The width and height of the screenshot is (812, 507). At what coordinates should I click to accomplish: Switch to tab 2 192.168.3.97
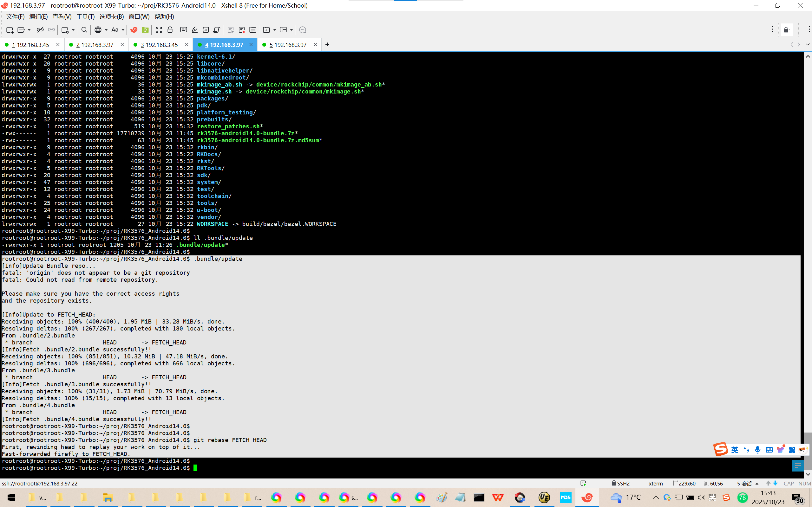95,45
